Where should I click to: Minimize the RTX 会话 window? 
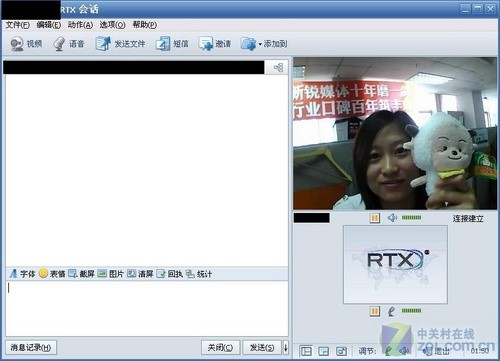465,9
